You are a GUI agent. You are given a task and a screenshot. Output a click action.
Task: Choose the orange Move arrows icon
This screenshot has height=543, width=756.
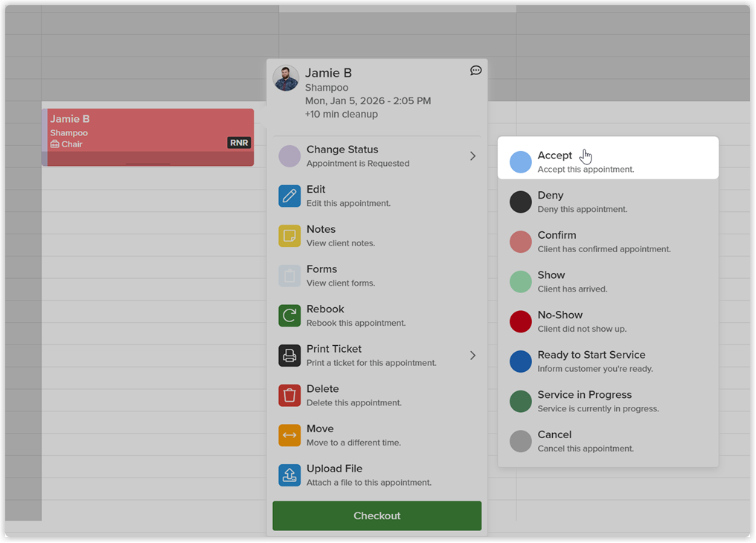click(289, 436)
